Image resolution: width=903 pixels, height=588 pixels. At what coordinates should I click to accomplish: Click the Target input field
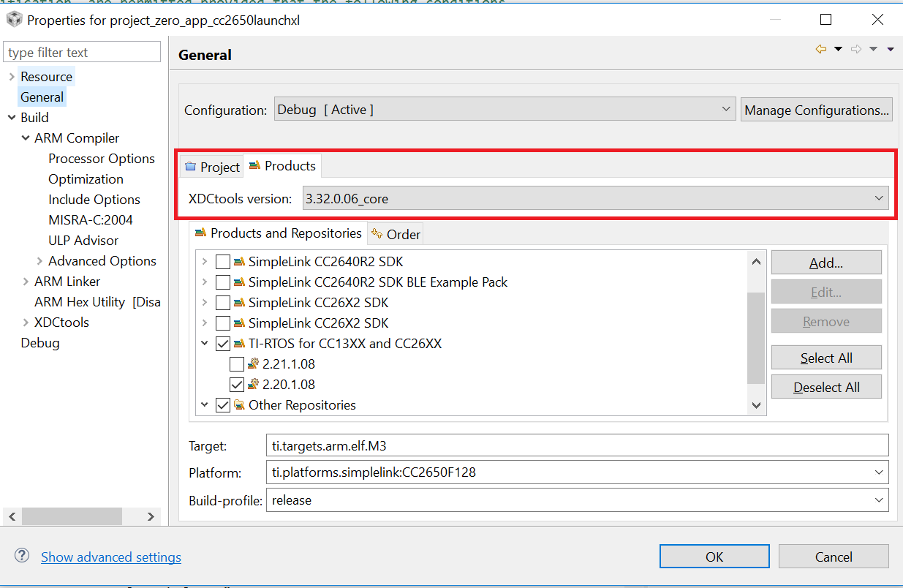click(x=577, y=445)
